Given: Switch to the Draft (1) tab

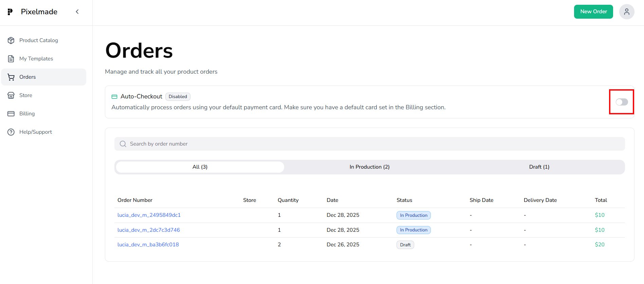Looking at the screenshot, I should click(539, 167).
